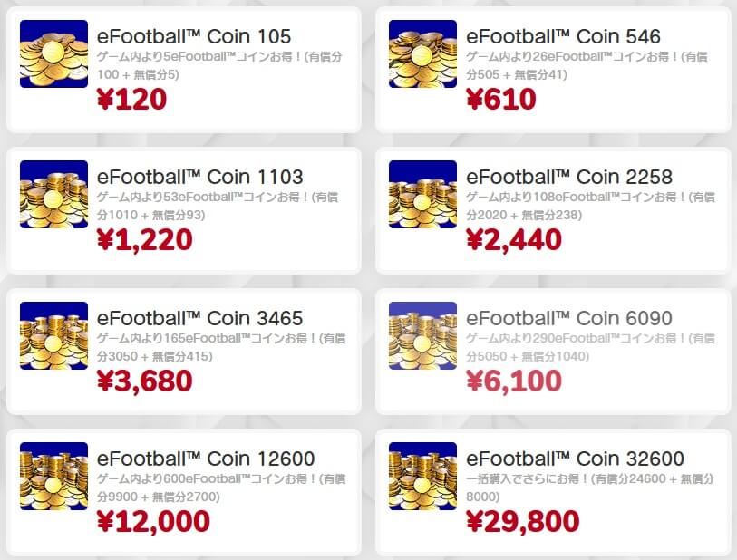Select the ¥3,680 price
Image resolution: width=737 pixels, height=560 pixels.
(x=144, y=381)
